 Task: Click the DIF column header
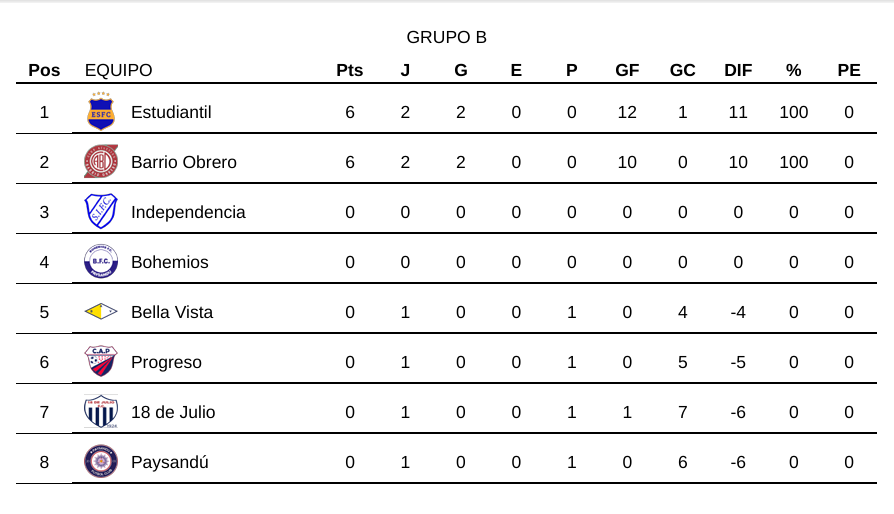click(738, 70)
